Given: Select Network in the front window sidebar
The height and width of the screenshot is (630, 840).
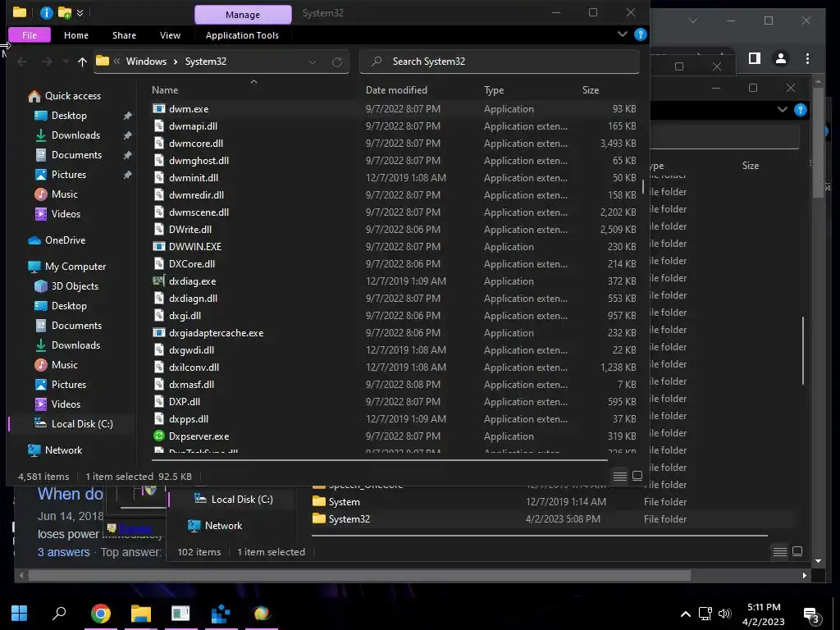Looking at the screenshot, I should coord(63,450).
